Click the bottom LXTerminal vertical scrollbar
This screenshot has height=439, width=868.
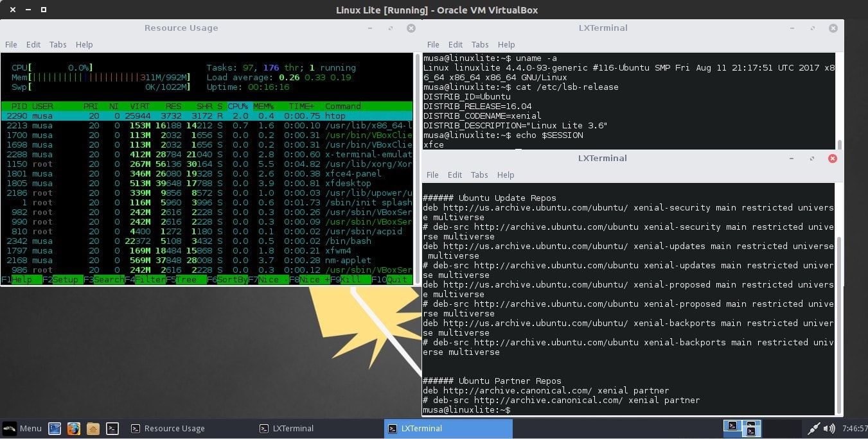click(x=838, y=321)
